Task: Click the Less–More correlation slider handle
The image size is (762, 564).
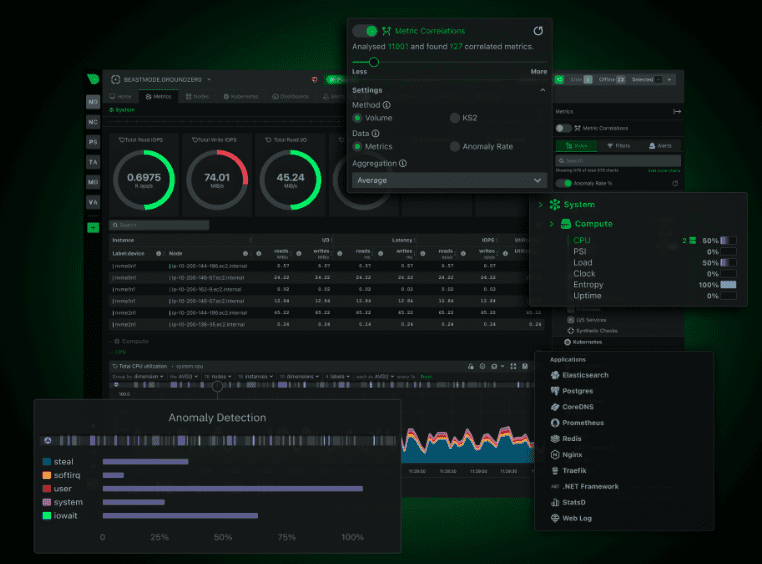Action: [373, 62]
